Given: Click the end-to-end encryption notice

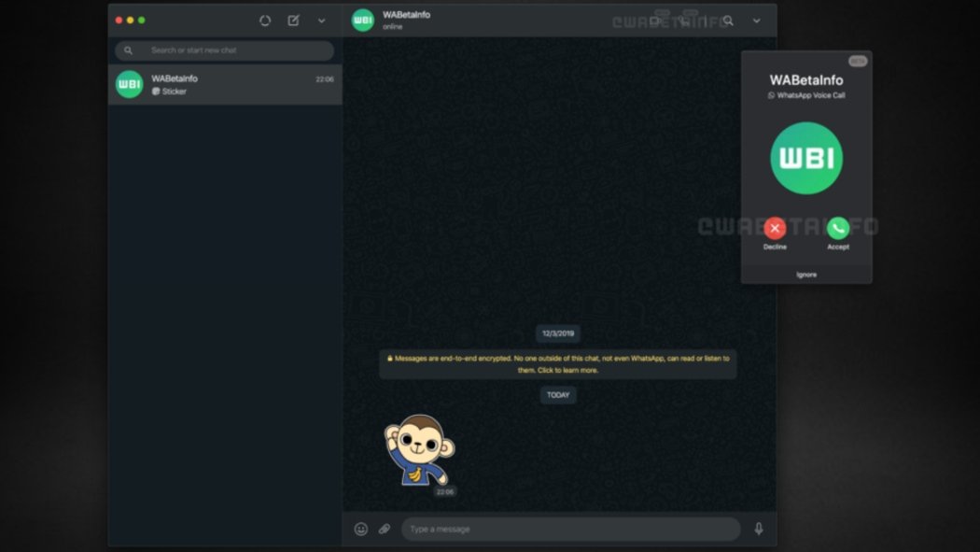Looking at the screenshot, I should [558, 364].
